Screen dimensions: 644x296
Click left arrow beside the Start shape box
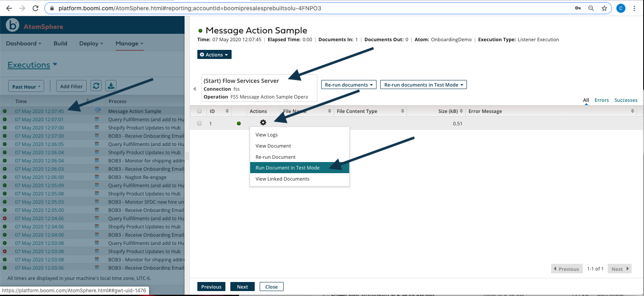[195, 89]
